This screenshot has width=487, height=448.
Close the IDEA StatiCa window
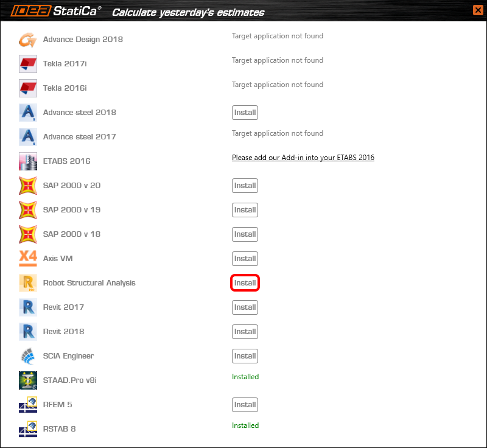coord(478,10)
